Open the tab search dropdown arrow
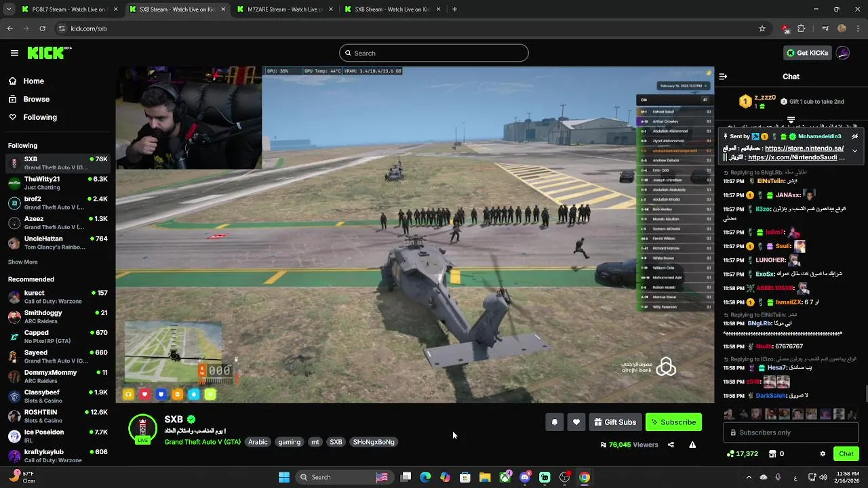This screenshot has width=868, height=488. (8, 9)
